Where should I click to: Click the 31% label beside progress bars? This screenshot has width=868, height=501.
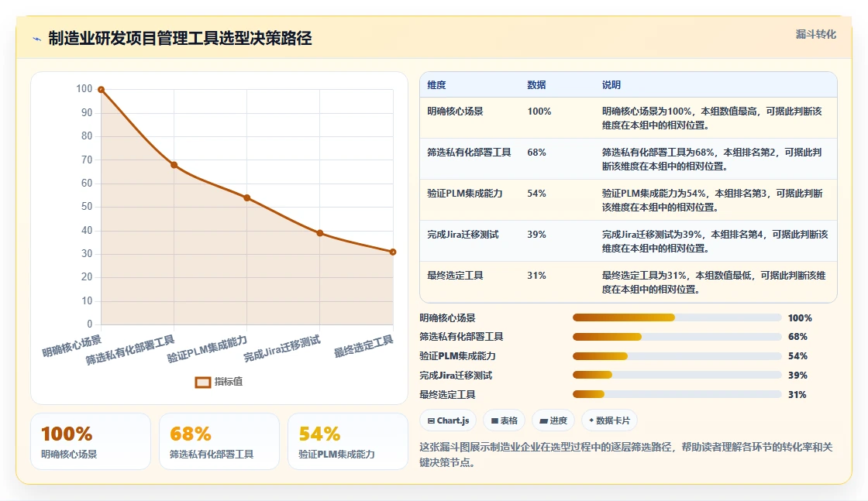[x=797, y=395]
